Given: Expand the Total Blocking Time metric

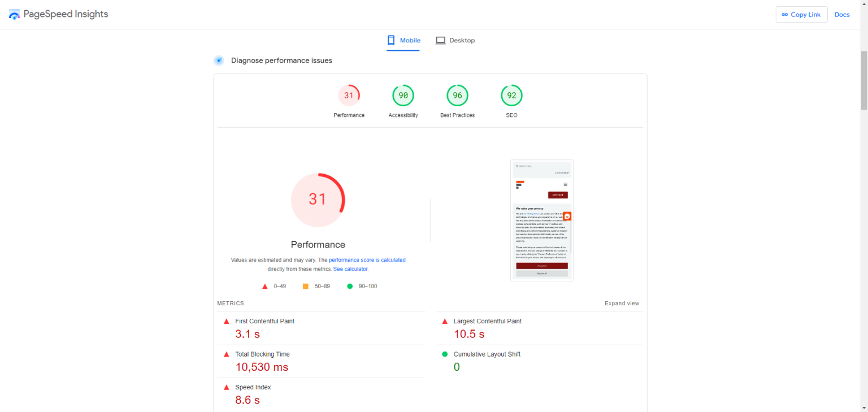Looking at the screenshot, I should tap(321, 361).
